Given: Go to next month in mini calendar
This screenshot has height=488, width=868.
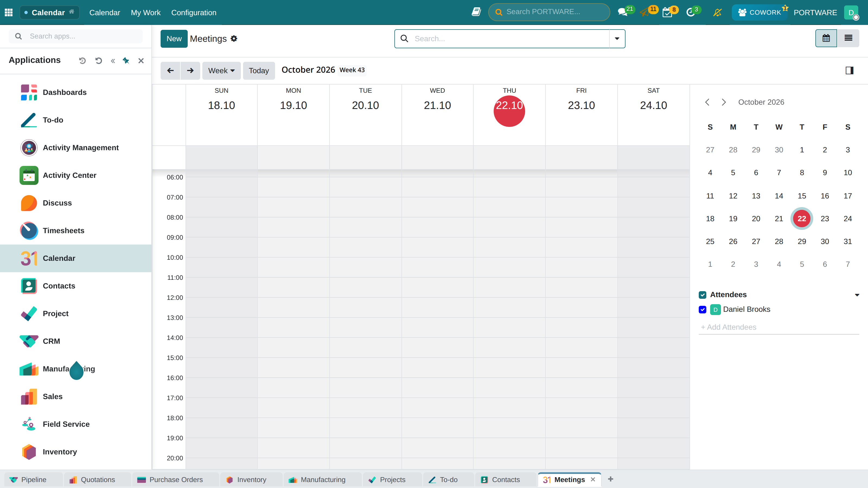Looking at the screenshot, I should pos(723,102).
